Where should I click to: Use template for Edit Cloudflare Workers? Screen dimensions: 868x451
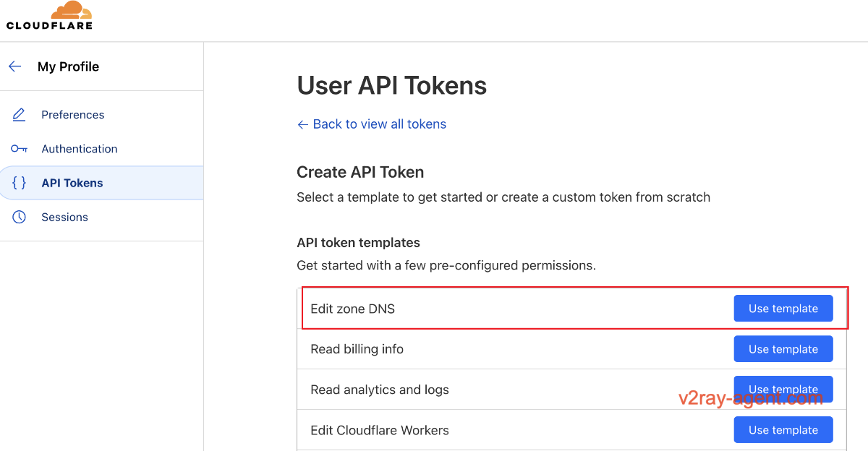click(783, 429)
